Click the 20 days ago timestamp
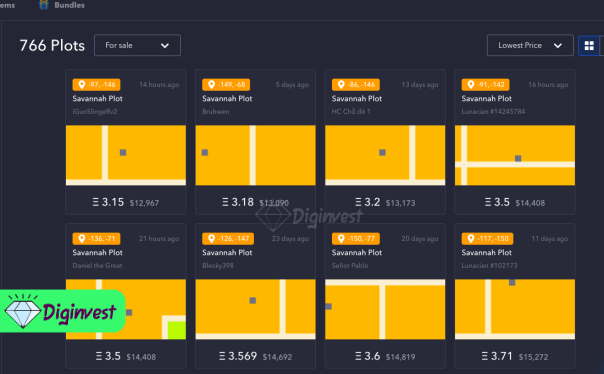 tap(420, 238)
